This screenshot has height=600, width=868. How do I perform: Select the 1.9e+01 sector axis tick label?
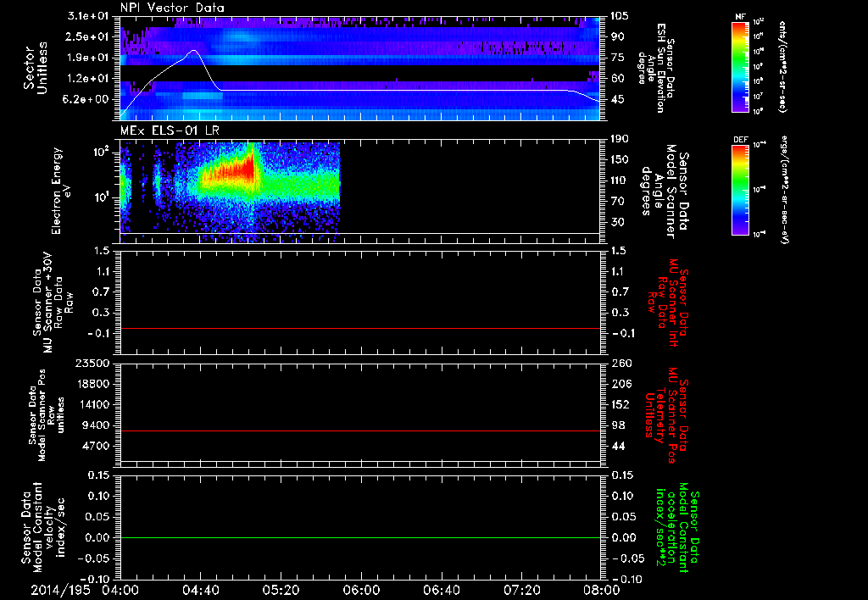click(x=89, y=58)
